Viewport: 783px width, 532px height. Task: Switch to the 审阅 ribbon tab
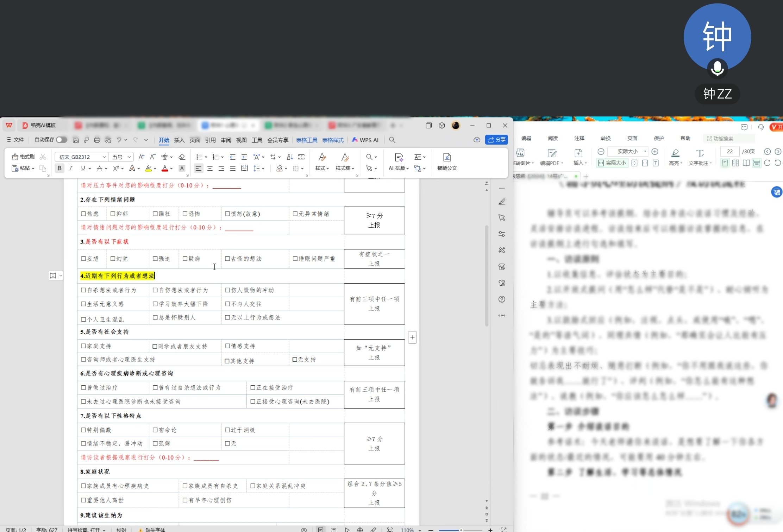[226, 140]
